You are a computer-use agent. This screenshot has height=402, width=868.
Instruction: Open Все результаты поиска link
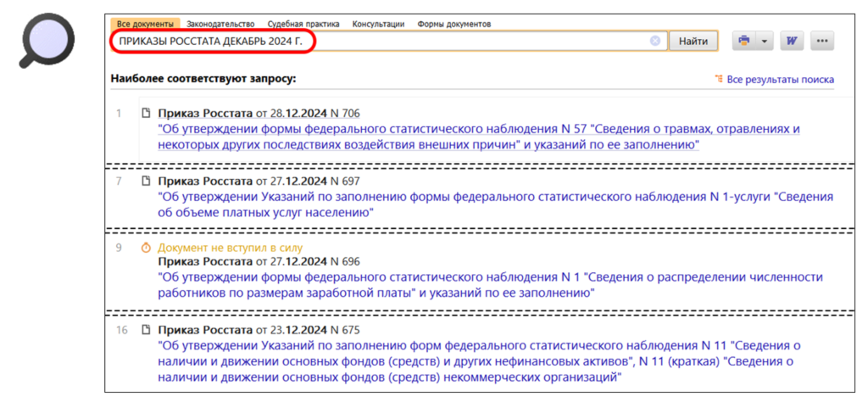(x=780, y=79)
